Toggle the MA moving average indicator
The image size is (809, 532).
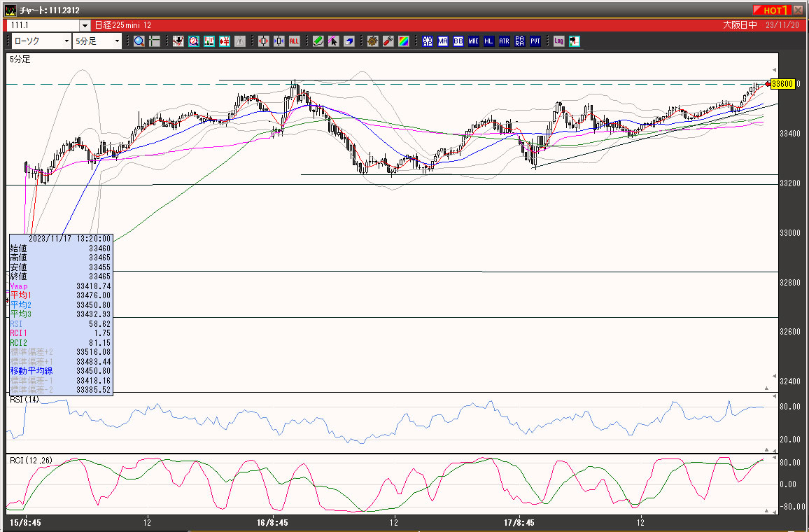tap(443, 41)
